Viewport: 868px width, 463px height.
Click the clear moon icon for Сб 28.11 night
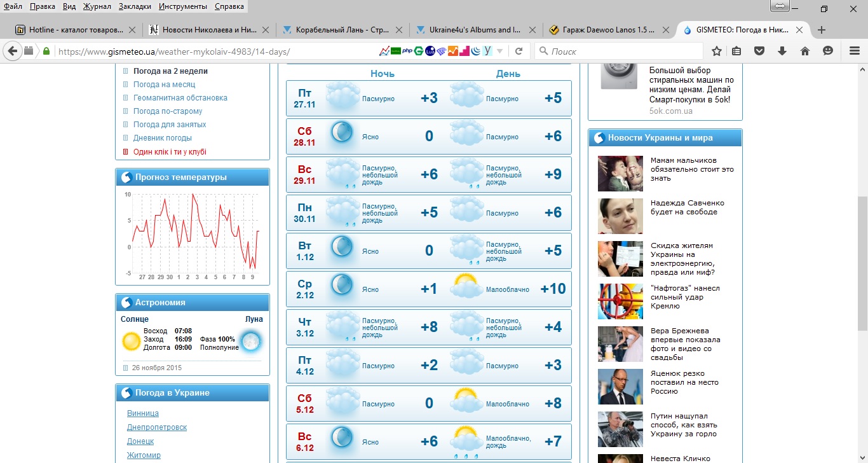tap(342, 132)
